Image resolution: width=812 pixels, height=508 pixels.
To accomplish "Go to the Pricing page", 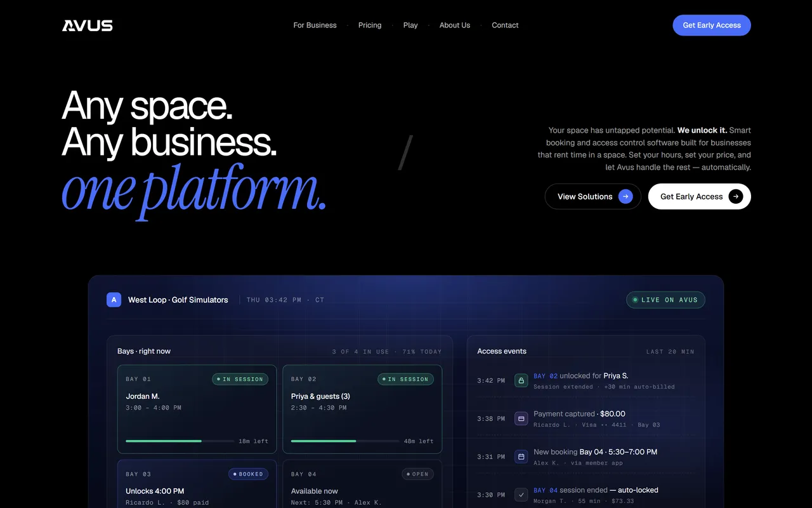I will 370,25.
